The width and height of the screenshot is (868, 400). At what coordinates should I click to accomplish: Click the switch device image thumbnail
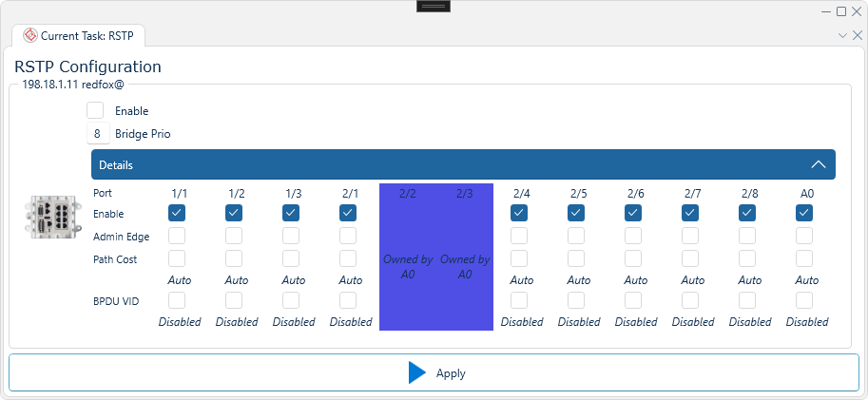(47, 217)
